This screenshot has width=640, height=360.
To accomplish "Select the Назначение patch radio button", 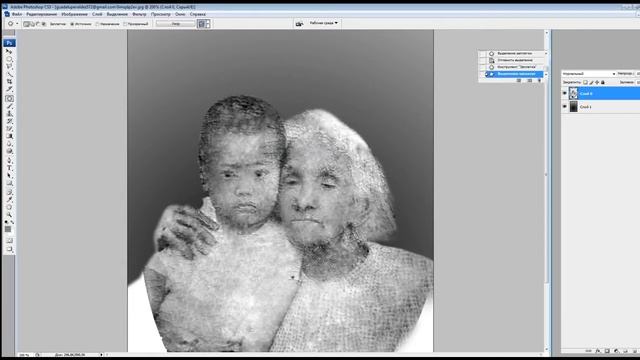I will (97, 24).
